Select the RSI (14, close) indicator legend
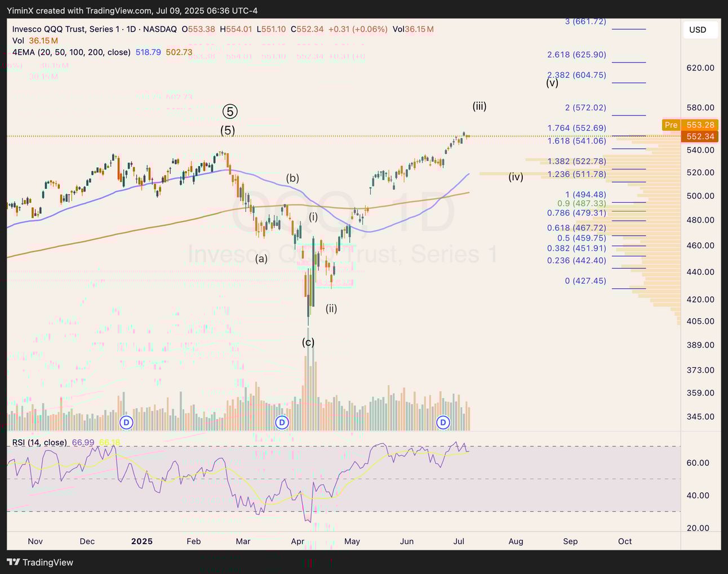 [x=39, y=442]
